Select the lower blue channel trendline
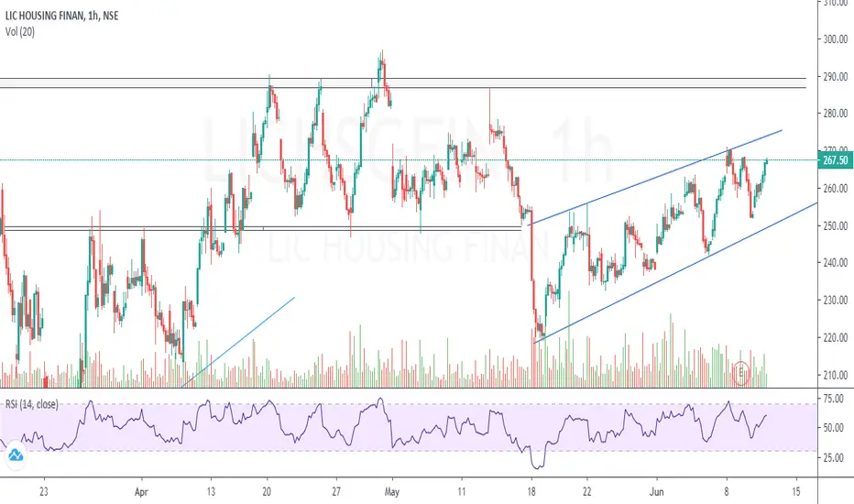The width and height of the screenshot is (854, 504). 675,272
